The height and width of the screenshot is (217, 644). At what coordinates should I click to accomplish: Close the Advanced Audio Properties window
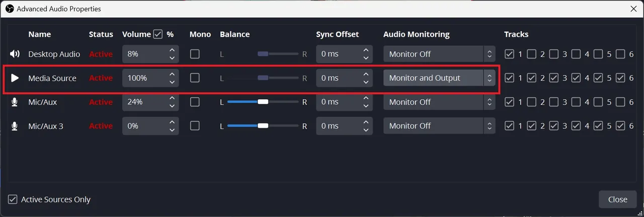click(633, 9)
